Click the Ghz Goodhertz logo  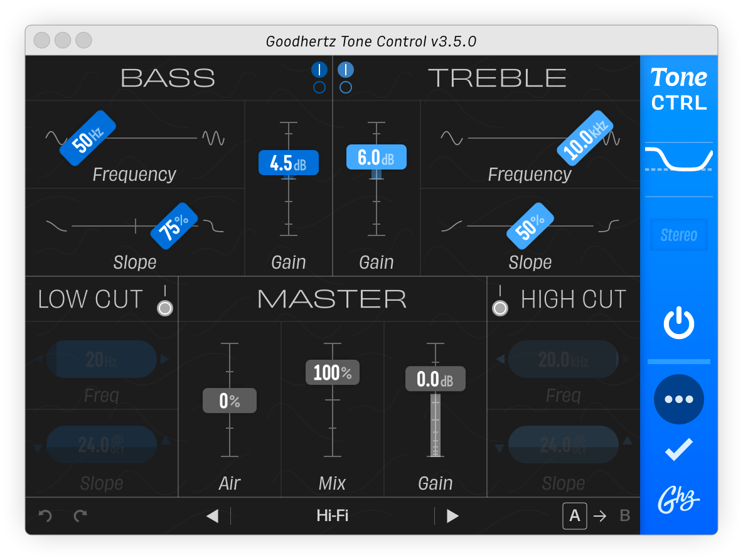click(678, 500)
